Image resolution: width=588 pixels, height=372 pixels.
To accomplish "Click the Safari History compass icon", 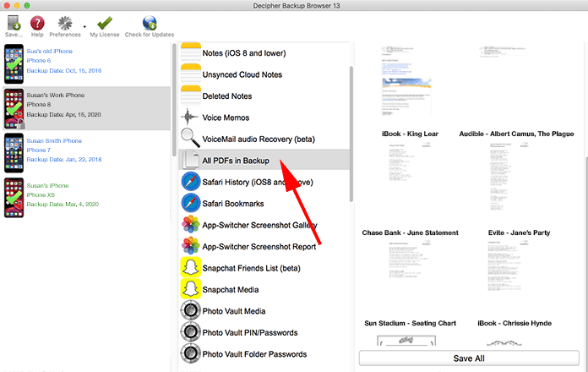I will pyautogui.click(x=190, y=182).
